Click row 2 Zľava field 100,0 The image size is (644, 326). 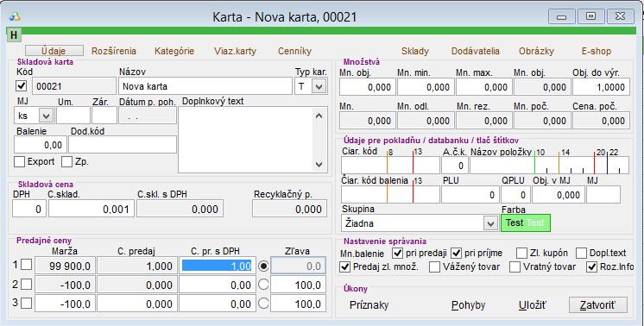[x=298, y=285]
